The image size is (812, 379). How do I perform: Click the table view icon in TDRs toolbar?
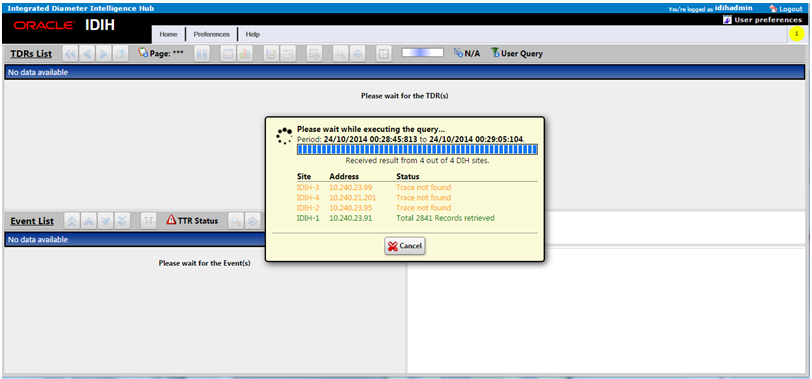coord(228,54)
